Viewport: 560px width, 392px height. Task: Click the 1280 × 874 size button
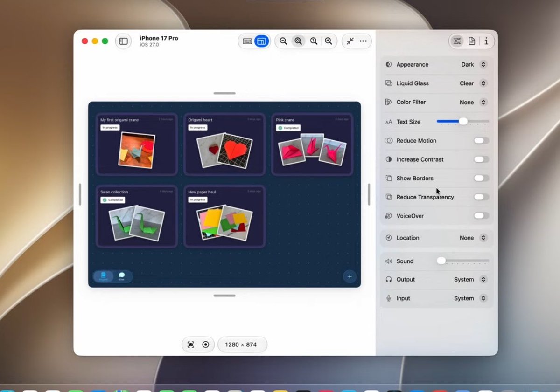(x=242, y=344)
